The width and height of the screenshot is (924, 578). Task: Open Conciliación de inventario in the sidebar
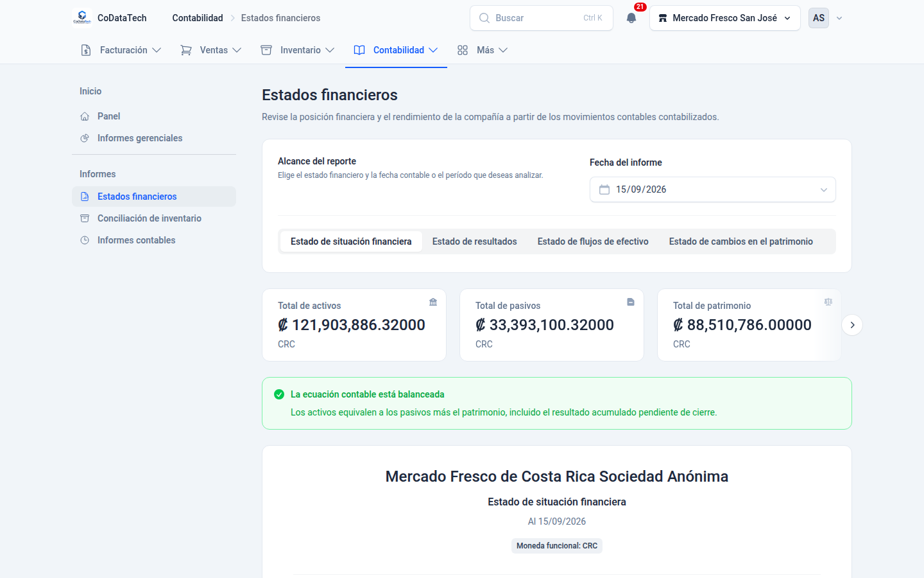[154, 218]
